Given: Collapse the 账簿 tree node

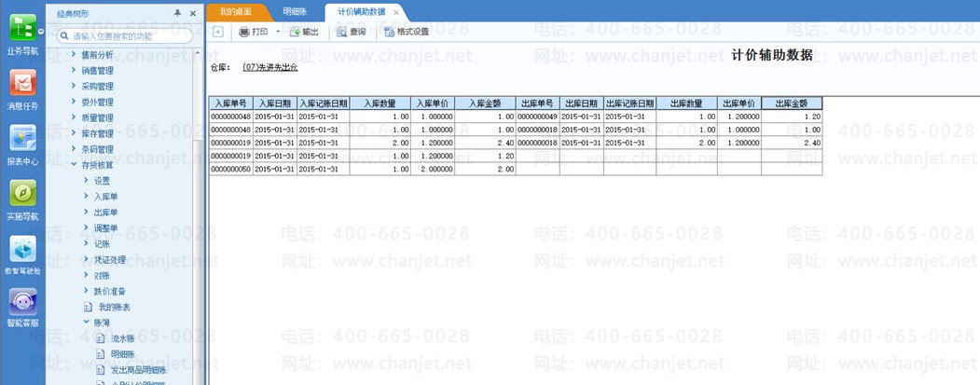Looking at the screenshot, I should tap(86, 323).
